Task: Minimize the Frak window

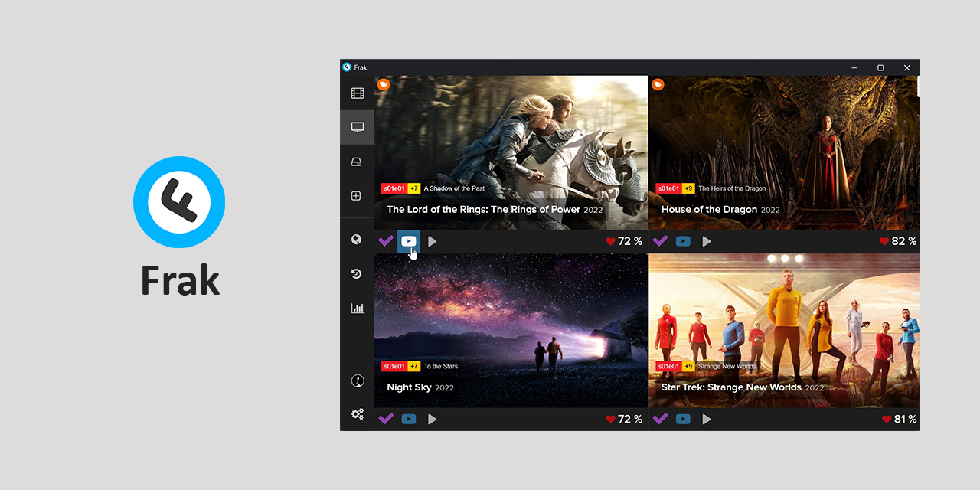Action: pos(854,67)
